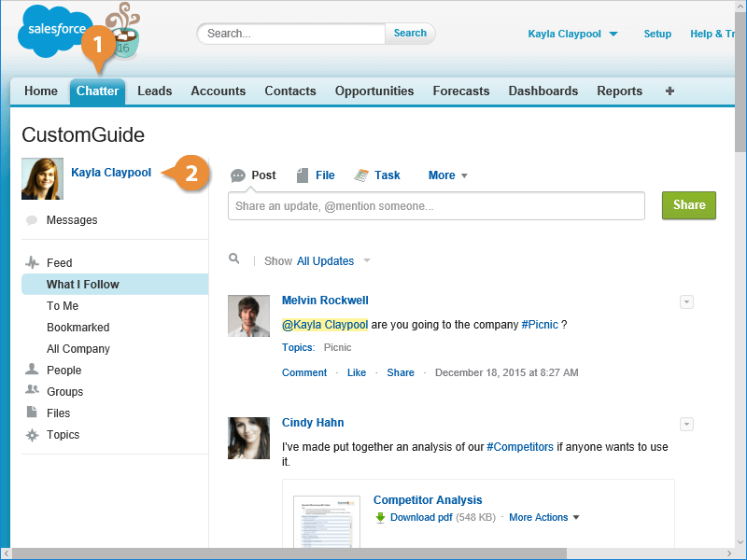The height and width of the screenshot is (560, 747).
Task: Open Kayla Claypool user menu
Action: [572, 34]
